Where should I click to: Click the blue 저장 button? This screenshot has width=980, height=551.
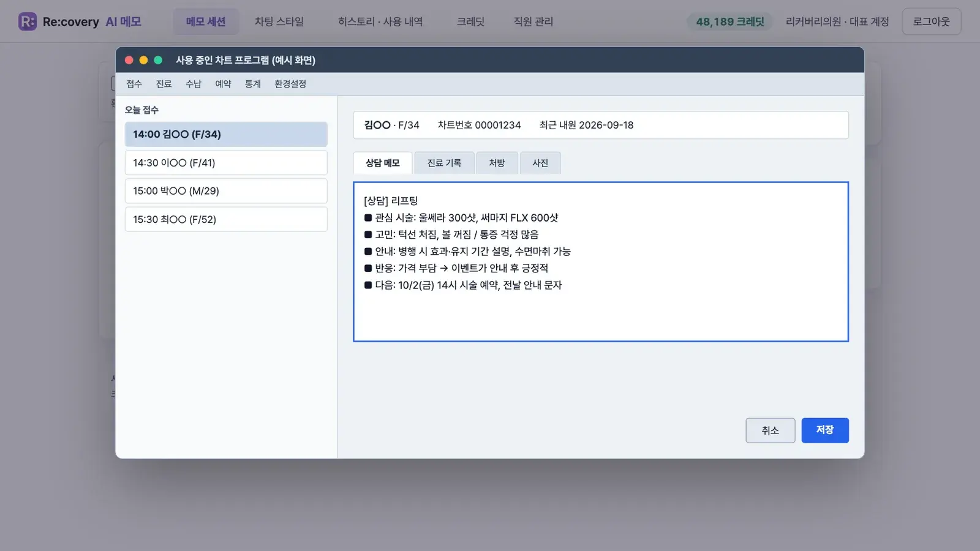(825, 430)
